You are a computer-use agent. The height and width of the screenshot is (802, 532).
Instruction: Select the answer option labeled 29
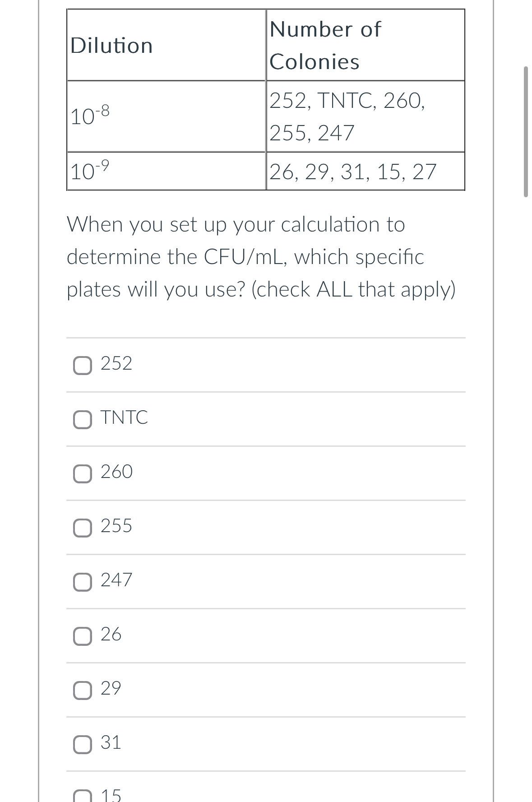click(112, 690)
